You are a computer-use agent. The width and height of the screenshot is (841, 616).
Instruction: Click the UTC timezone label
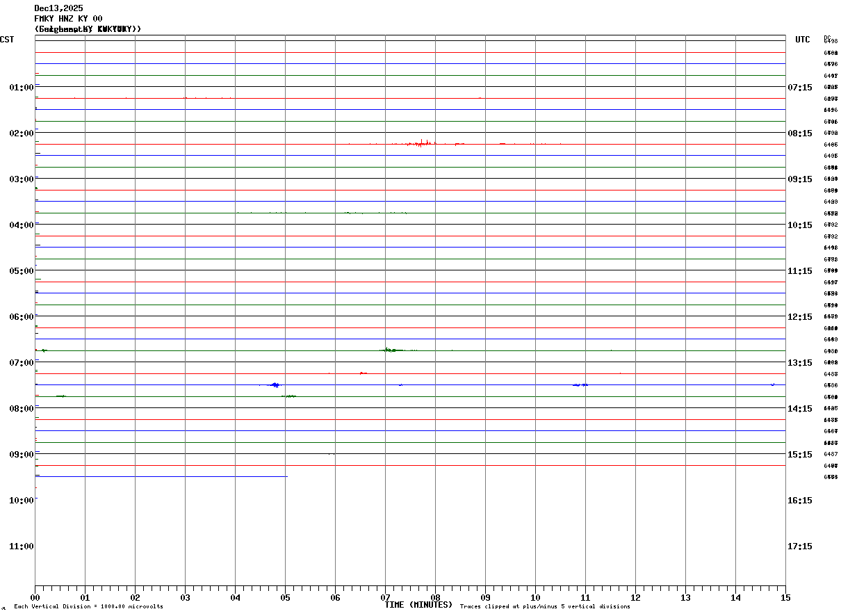tap(803, 40)
